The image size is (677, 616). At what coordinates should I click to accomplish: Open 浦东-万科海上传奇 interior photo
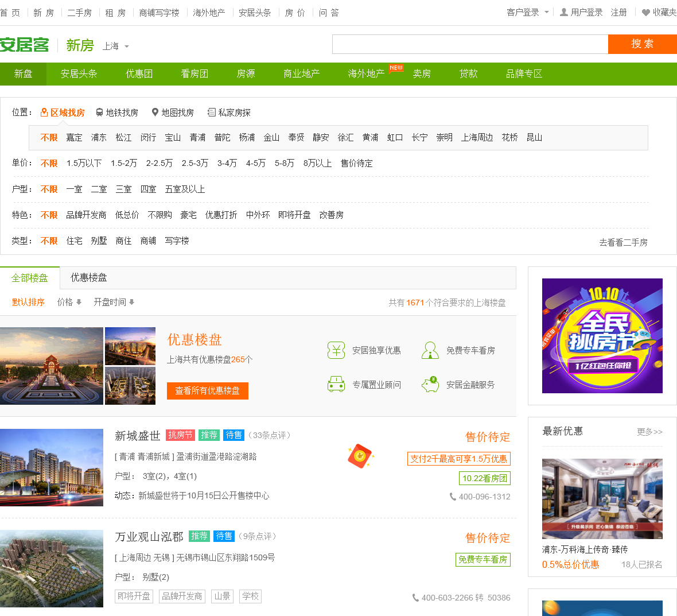pos(602,498)
